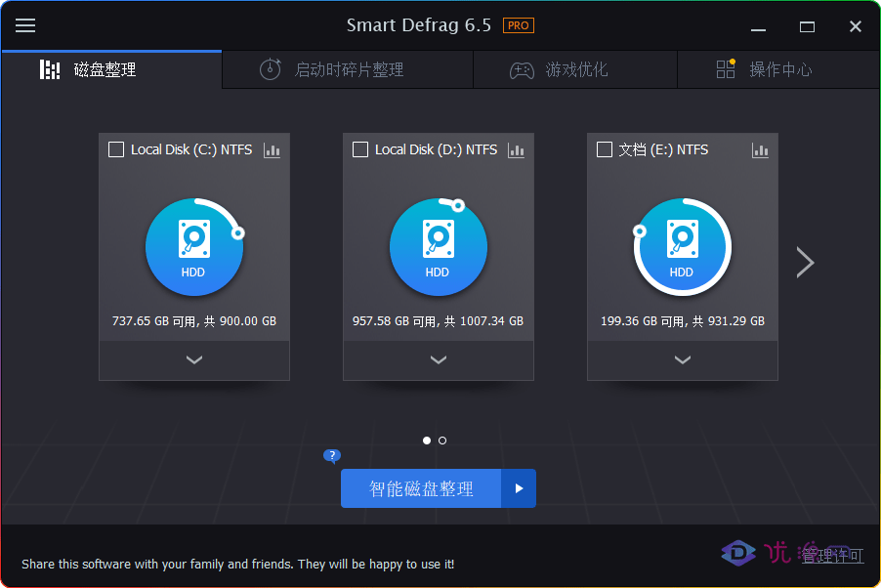881x588 pixels.
Task: Switch to the 启动时碎片整理 tab
Action: [x=348, y=69]
